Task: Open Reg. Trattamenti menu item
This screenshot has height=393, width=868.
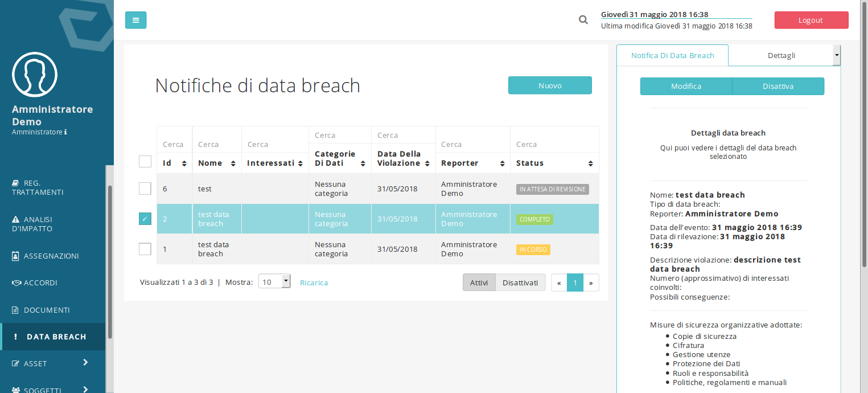Action: pyautogui.click(x=52, y=188)
